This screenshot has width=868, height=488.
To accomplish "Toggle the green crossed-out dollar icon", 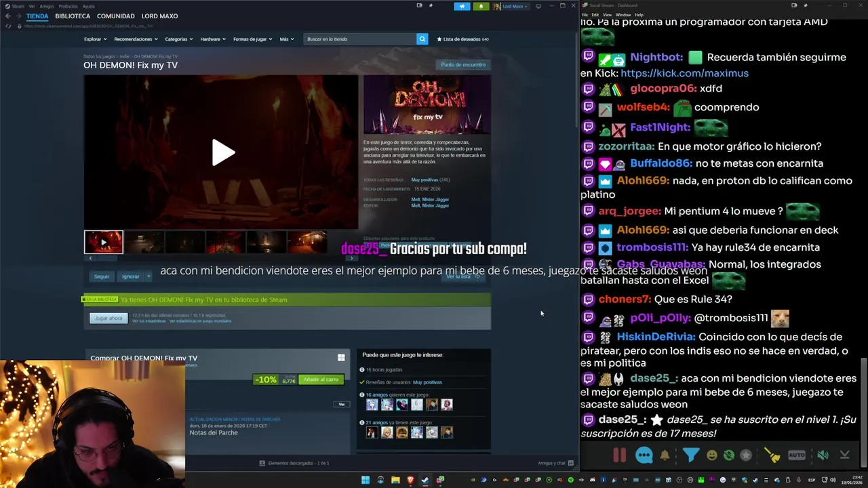I will tap(729, 455).
